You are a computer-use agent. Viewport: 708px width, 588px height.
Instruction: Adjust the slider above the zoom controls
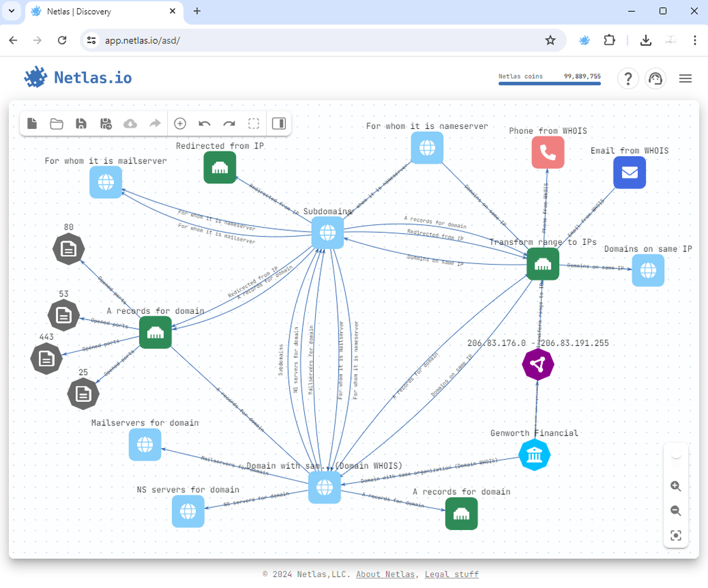pos(675,454)
